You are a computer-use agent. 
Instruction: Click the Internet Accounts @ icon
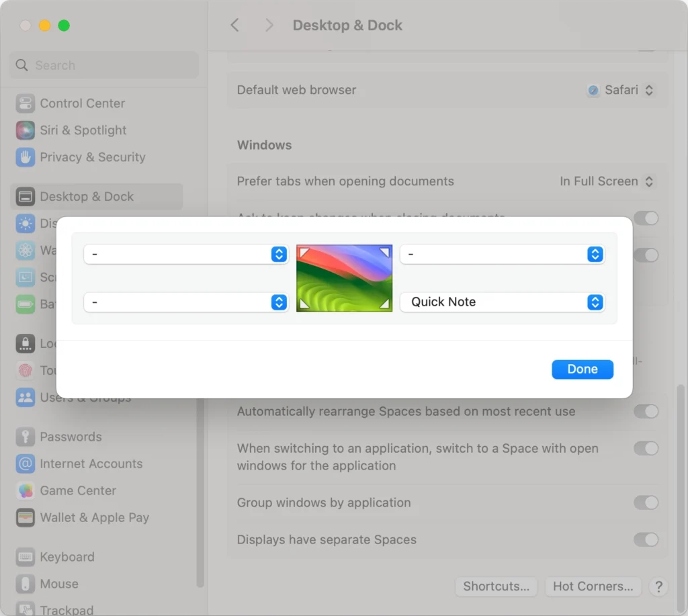tap(25, 464)
